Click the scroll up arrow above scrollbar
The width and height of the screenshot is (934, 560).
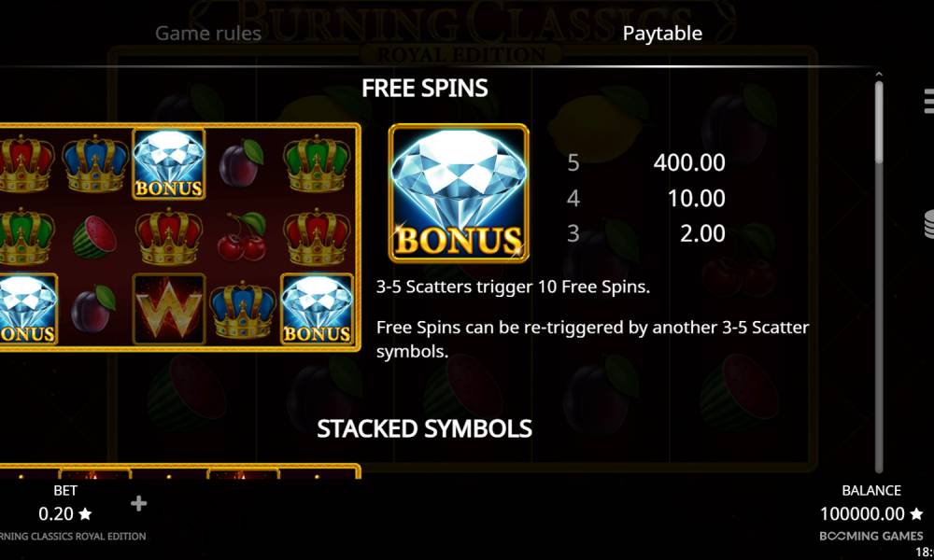879,75
